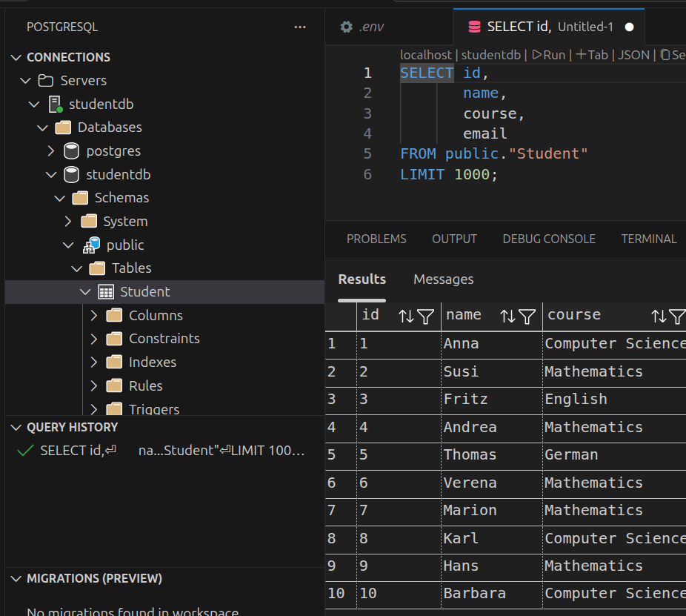Open the PostgreSQL panel more actions ellipsis
The height and width of the screenshot is (616, 686).
click(x=300, y=27)
